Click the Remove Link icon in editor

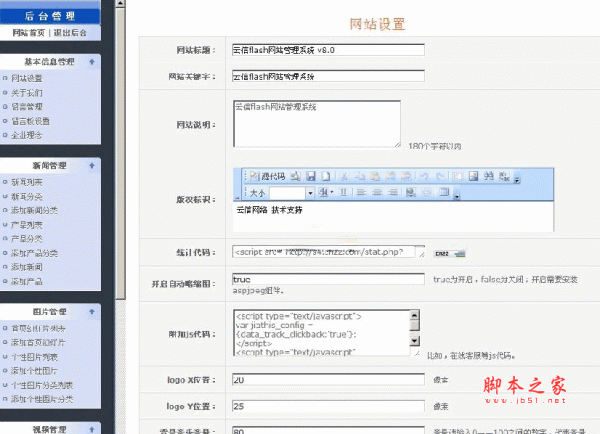(427, 192)
